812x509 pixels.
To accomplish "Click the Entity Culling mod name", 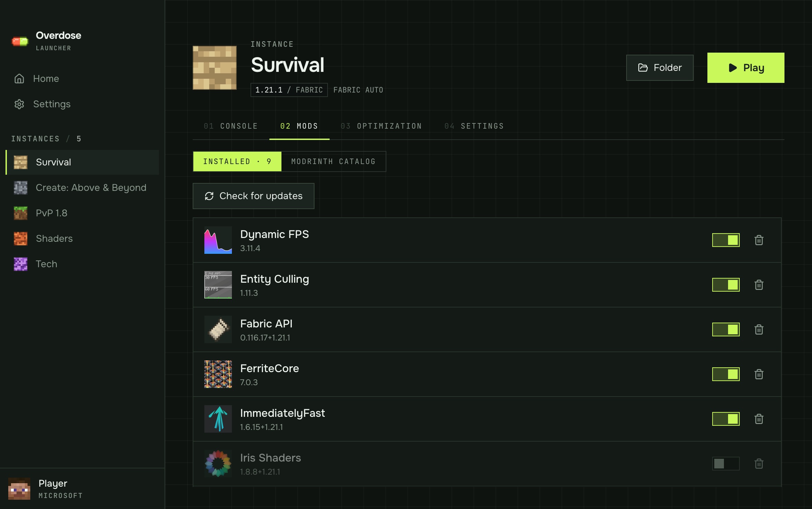I will [x=275, y=279].
